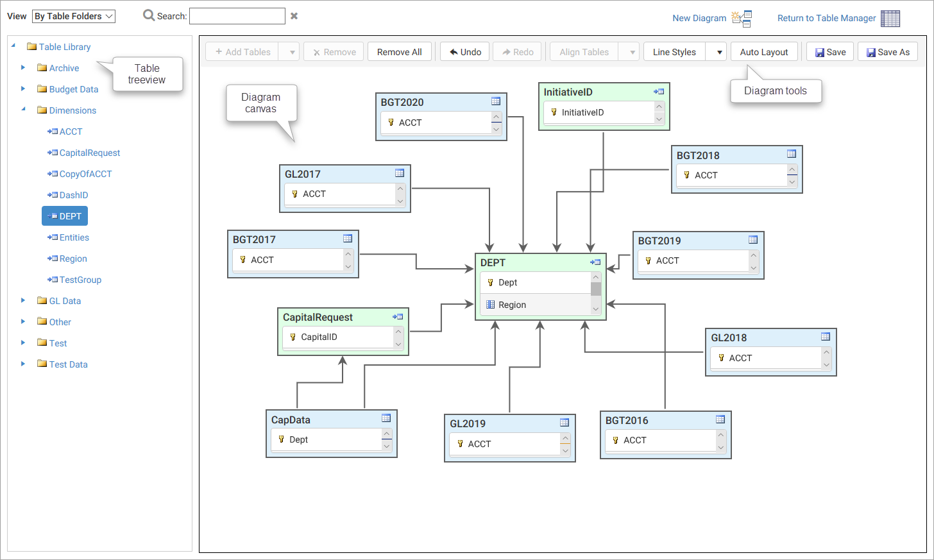The height and width of the screenshot is (560, 934).
Task: Click the Auto Layout button
Action: pyautogui.click(x=764, y=51)
